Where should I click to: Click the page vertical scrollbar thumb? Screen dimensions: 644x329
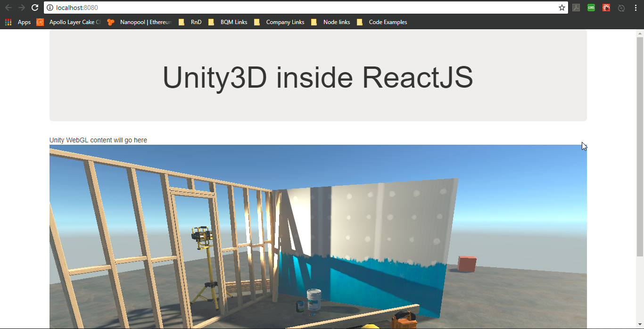640,146
